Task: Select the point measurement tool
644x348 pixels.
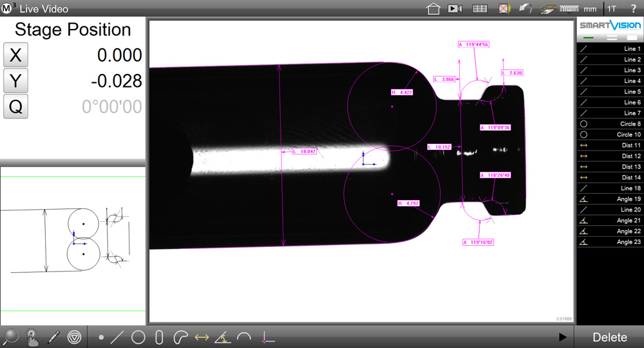Action: pyautogui.click(x=101, y=336)
